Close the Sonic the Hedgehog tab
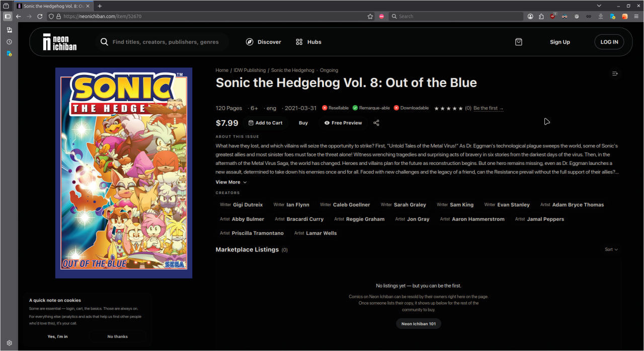Screen dimensions: 644x351 [x=88, y=6]
